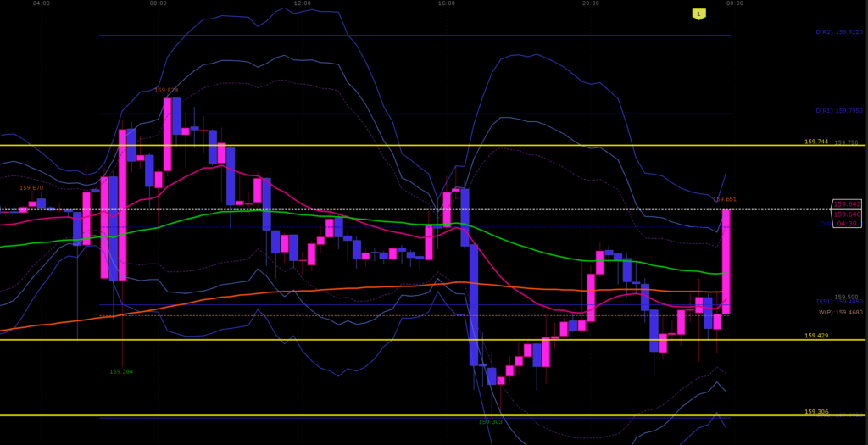Click the orange 159.670 high label

(31, 188)
